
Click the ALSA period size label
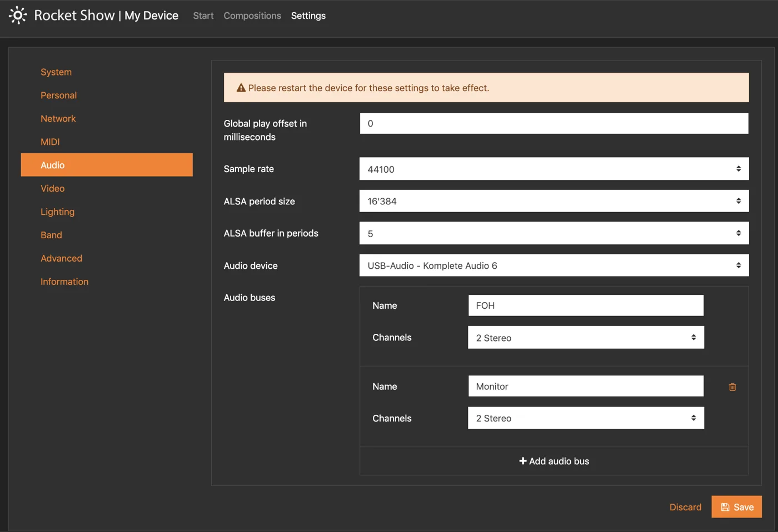coord(259,201)
